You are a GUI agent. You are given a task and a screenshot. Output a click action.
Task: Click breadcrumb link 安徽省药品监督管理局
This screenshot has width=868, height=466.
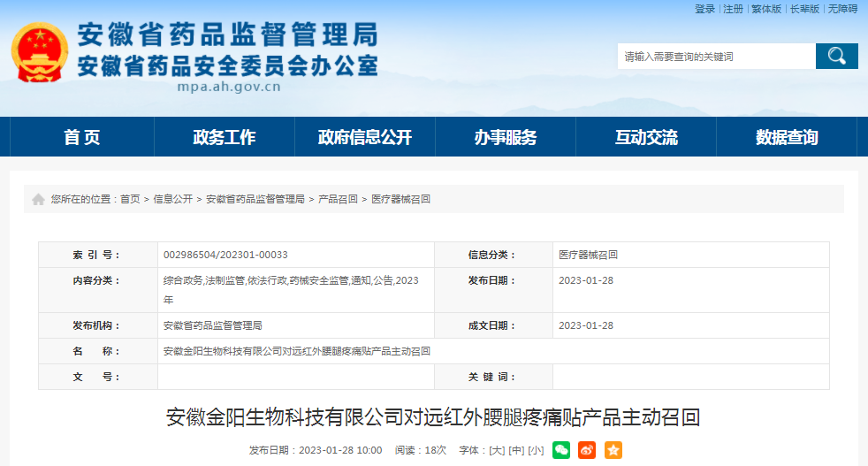coord(255,199)
